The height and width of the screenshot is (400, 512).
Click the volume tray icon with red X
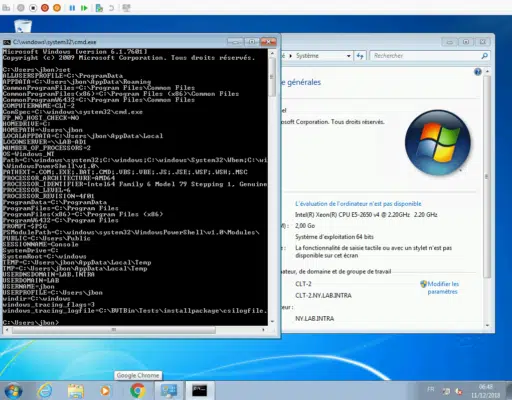(x=460, y=391)
